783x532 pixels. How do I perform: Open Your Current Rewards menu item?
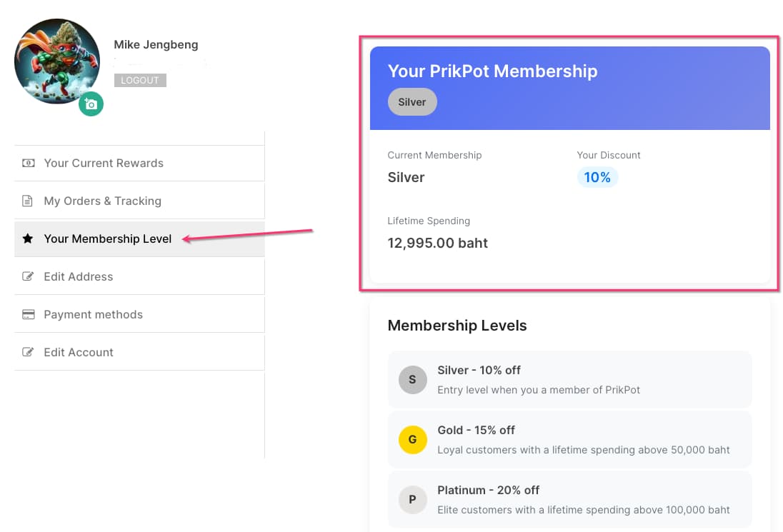click(x=104, y=163)
